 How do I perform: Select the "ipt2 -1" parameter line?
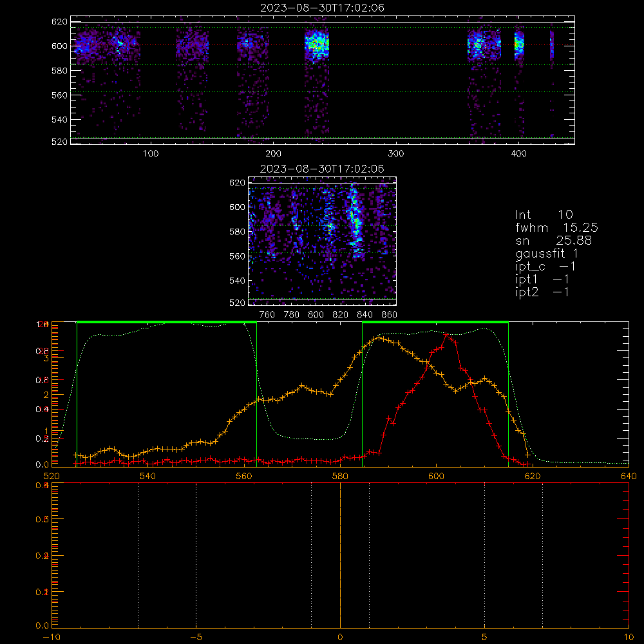click(542, 292)
